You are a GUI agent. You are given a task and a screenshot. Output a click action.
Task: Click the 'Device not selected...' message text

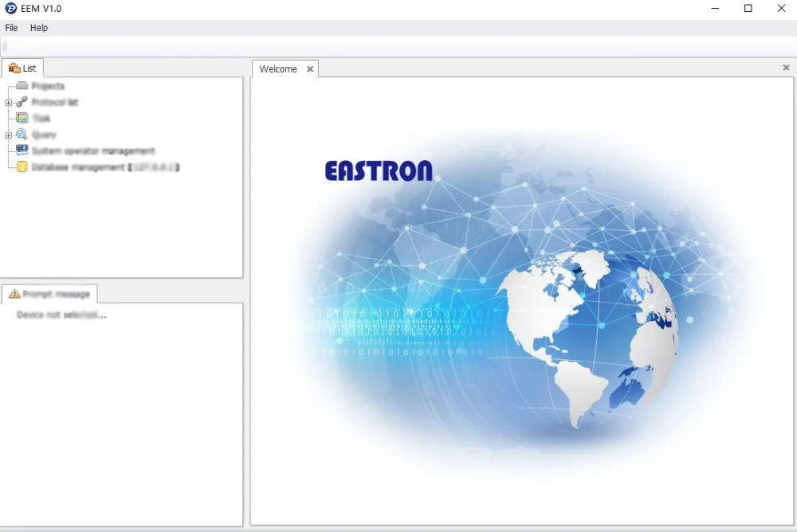(61, 315)
